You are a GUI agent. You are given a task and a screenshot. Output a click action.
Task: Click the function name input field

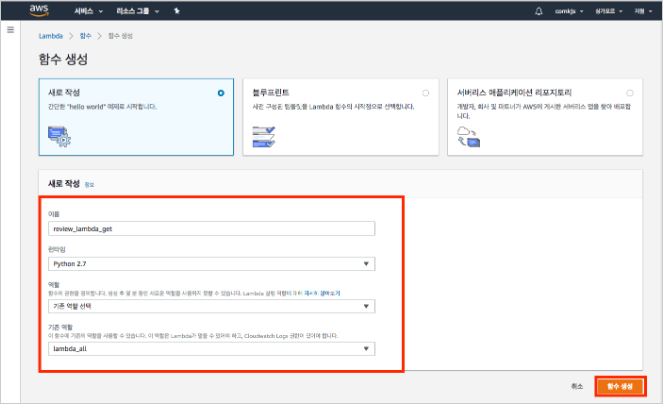(x=211, y=228)
